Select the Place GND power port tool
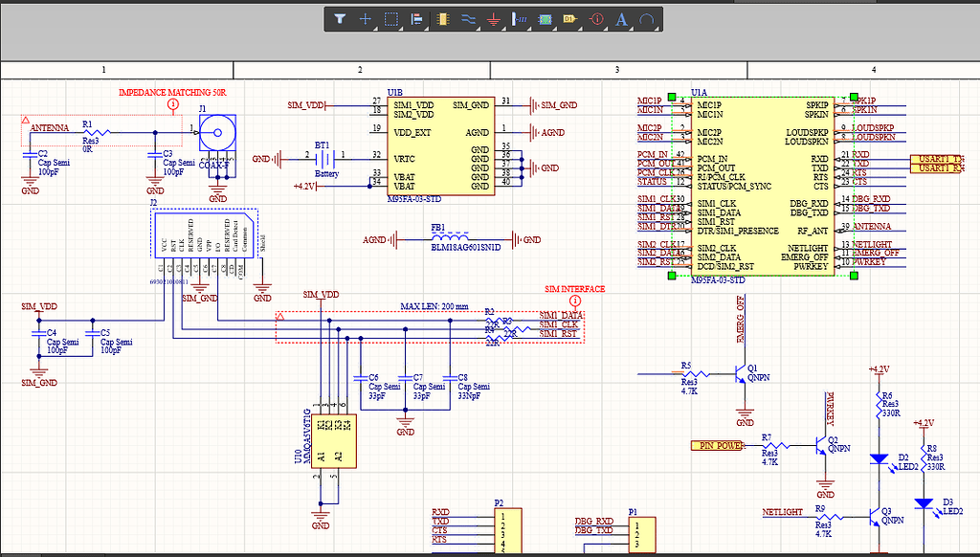Image resolution: width=980 pixels, height=557 pixels. coord(493,18)
